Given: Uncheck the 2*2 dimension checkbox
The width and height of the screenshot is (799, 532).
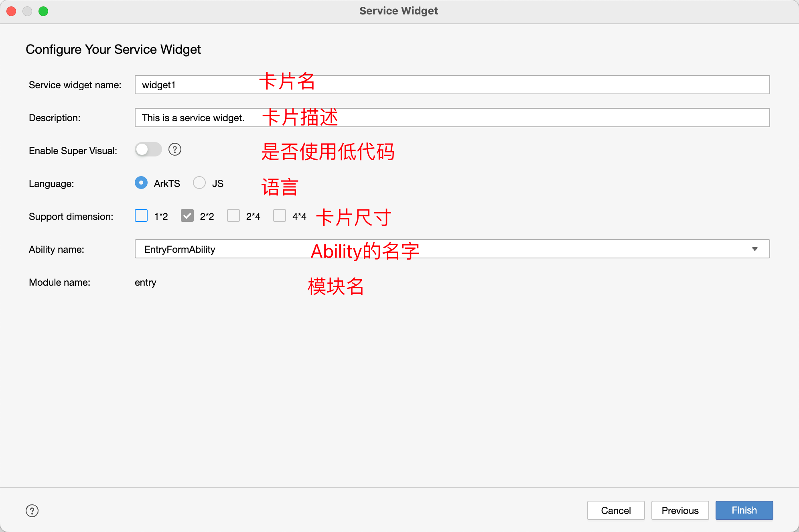Looking at the screenshot, I should coord(187,216).
